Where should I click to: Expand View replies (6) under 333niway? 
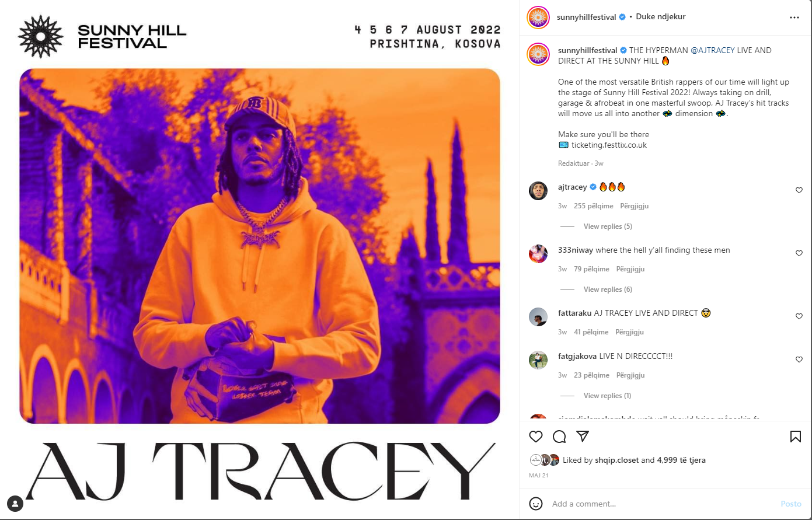tap(608, 289)
